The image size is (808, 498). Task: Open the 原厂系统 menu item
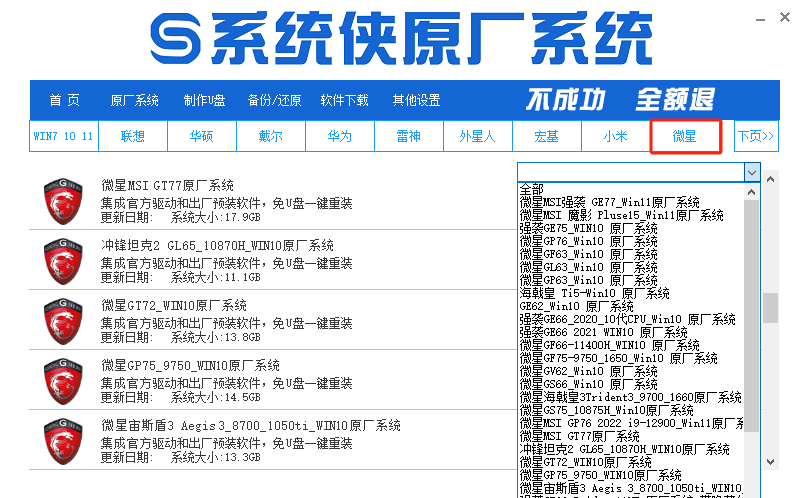pos(134,100)
